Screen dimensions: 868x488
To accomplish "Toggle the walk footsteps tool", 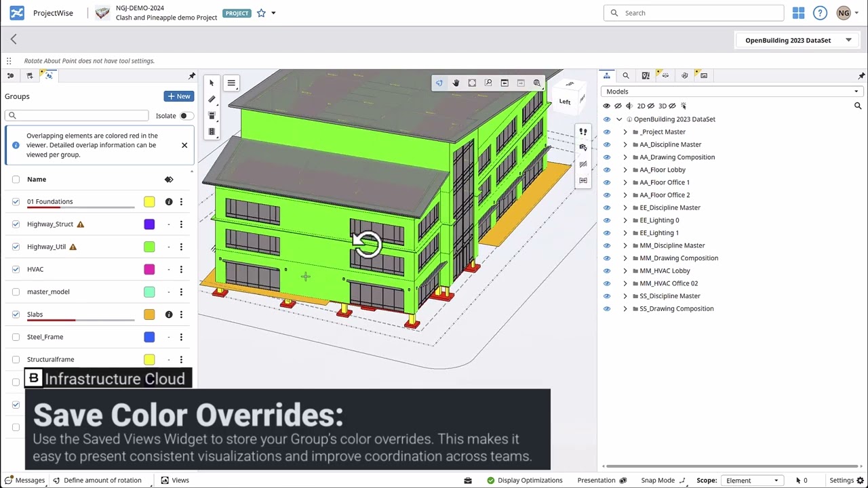I will coord(583,131).
